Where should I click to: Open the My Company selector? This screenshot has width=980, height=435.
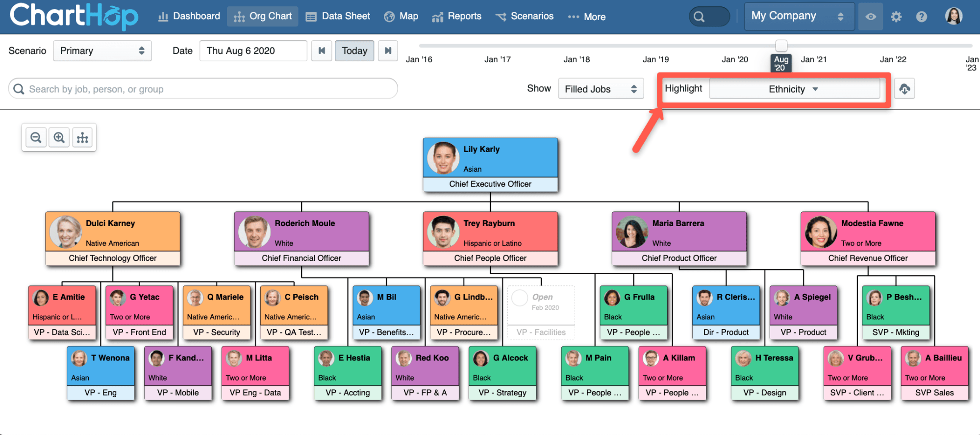(799, 16)
